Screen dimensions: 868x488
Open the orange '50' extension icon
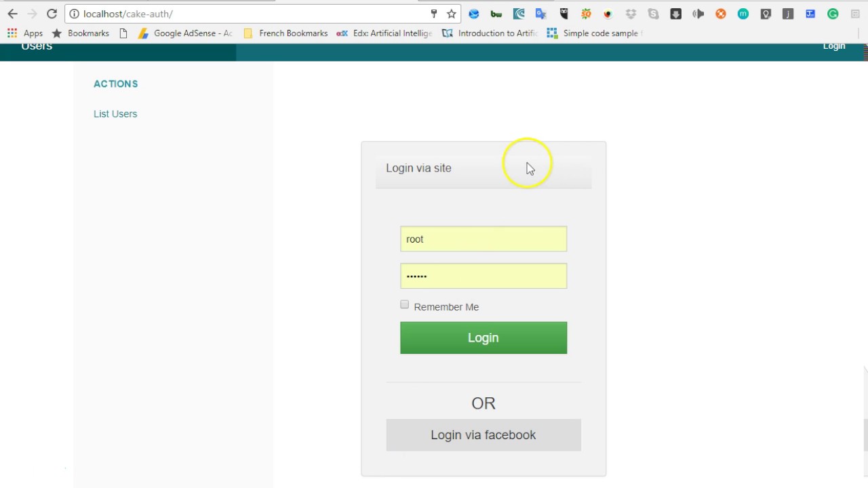(586, 14)
